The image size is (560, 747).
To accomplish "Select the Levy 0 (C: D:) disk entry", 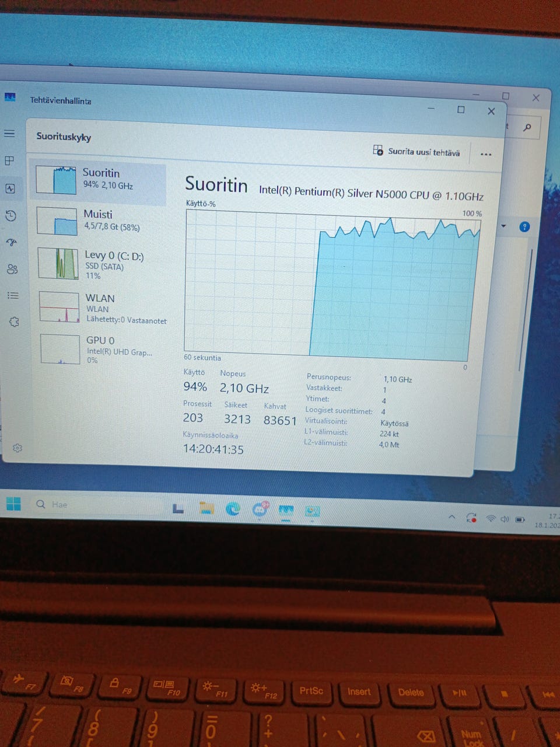I will (100, 264).
